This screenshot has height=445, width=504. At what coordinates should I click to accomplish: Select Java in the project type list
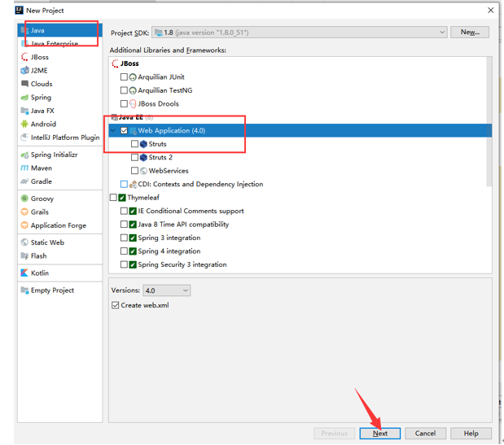pos(59,30)
